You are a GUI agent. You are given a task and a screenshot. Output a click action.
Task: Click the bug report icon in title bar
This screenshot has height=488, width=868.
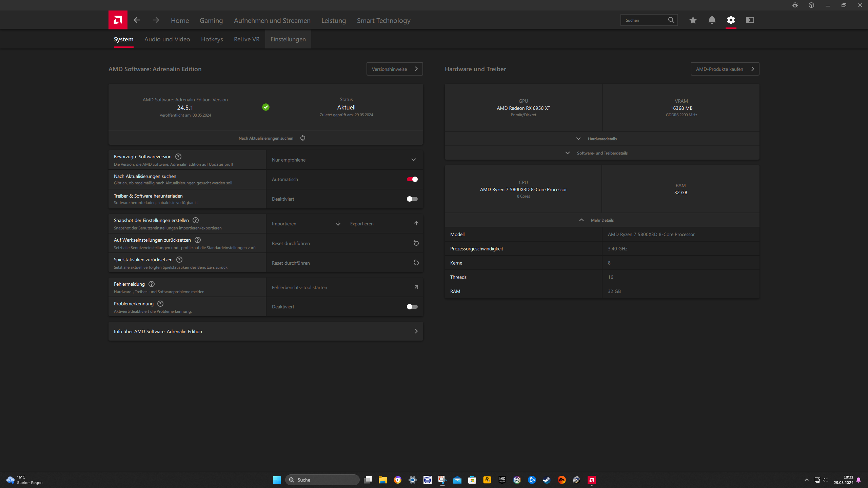coord(795,5)
